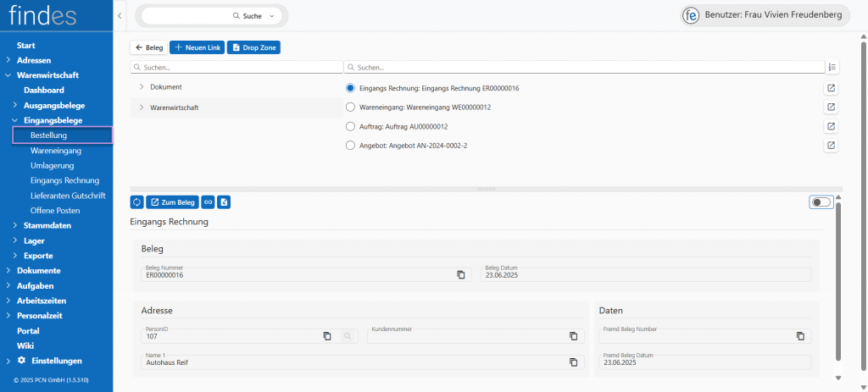Image resolution: width=868 pixels, height=392 pixels.
Task: Click the Neuen Link button
Action: [197, 47]
